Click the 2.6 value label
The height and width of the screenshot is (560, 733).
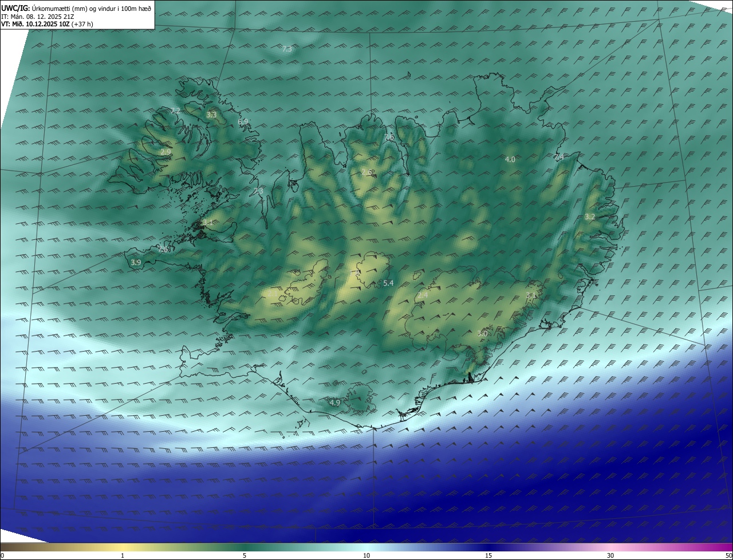pyautogui.click(x=367, y=172)
